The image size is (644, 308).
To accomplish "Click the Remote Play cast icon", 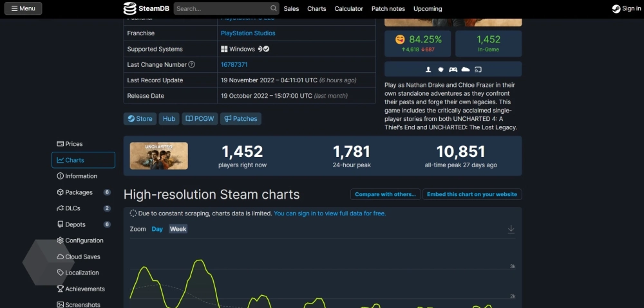I will pos(478,69).
